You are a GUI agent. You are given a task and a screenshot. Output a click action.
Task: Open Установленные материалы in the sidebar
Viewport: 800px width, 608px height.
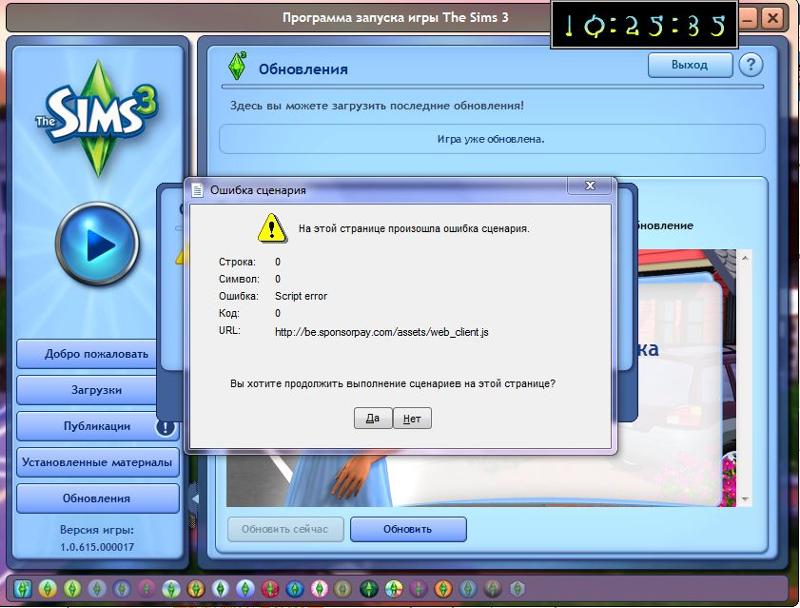[x=97, y=463]
